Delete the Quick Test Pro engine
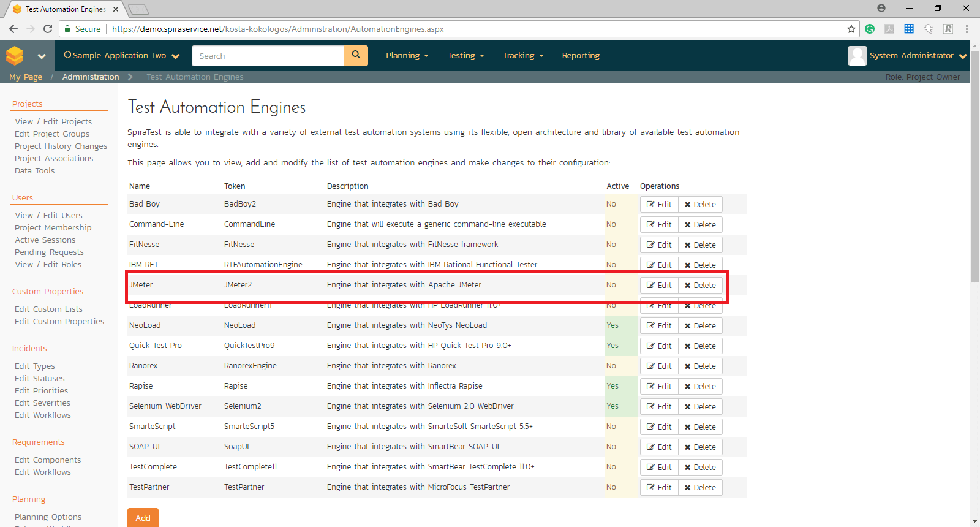 [x=700, y=346]
